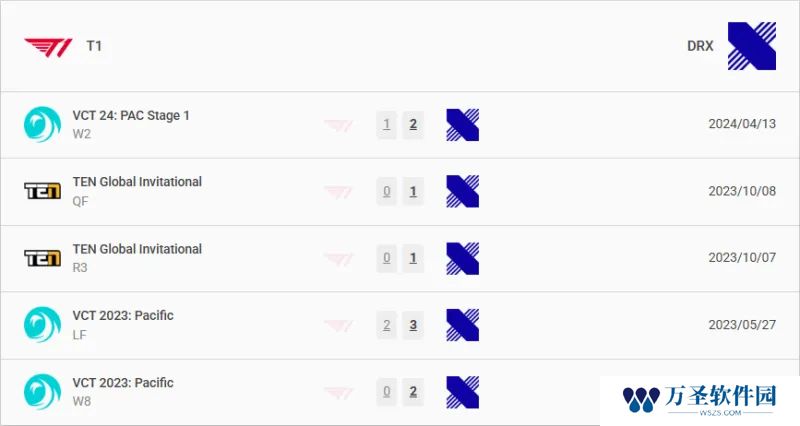Open the DRX team name link
The width and height of the screenshot is (800, 426).
(700, 46)
